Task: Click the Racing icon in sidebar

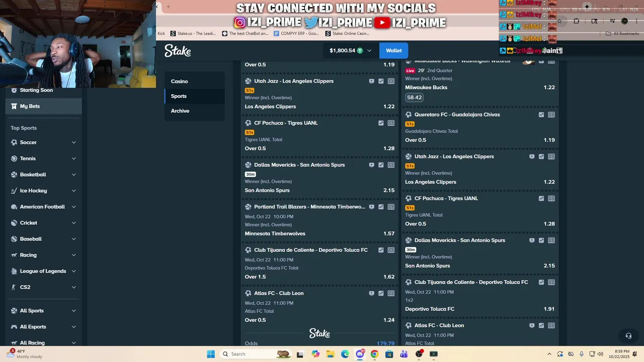Action: [14, 255]
